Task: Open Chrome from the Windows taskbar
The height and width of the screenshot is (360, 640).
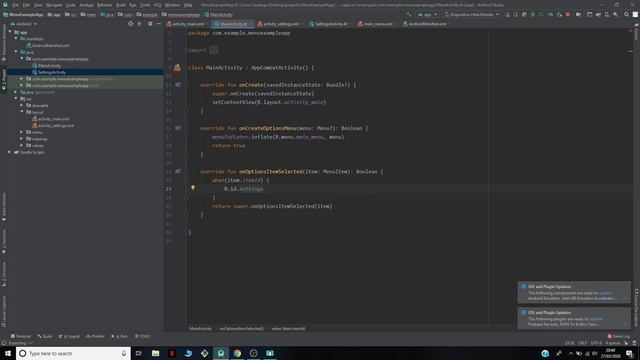Action: point(237,353)
